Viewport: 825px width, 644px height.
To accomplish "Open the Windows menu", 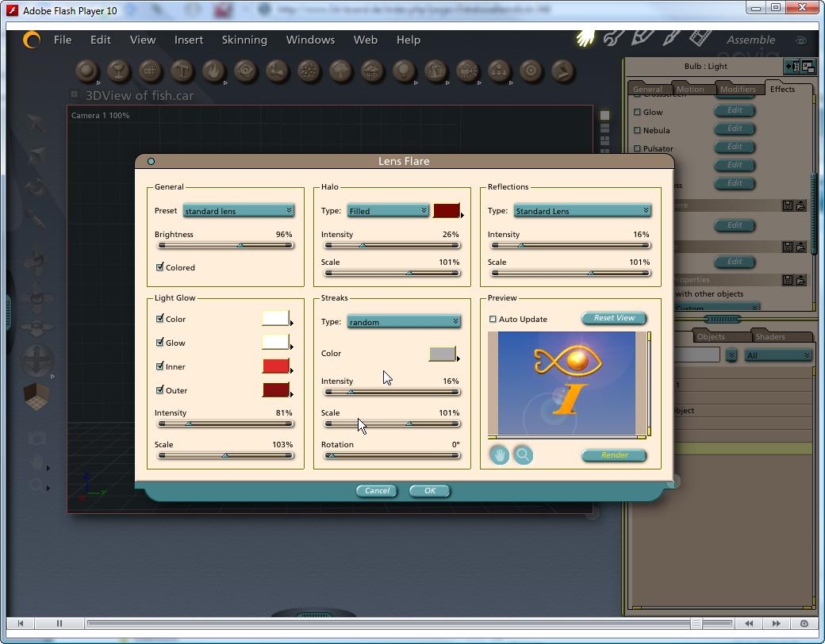I will coord(310,40).
